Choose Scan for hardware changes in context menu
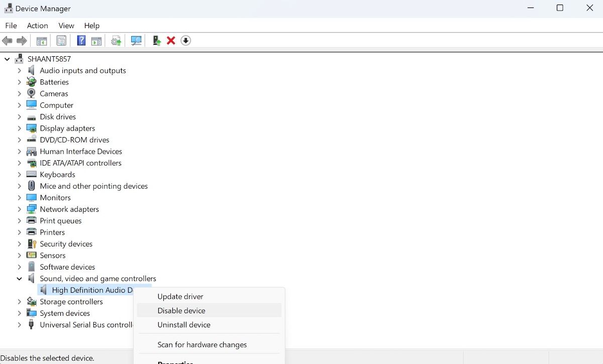Image resolution: width=603 pixels, height=364 pixels. 202,345
